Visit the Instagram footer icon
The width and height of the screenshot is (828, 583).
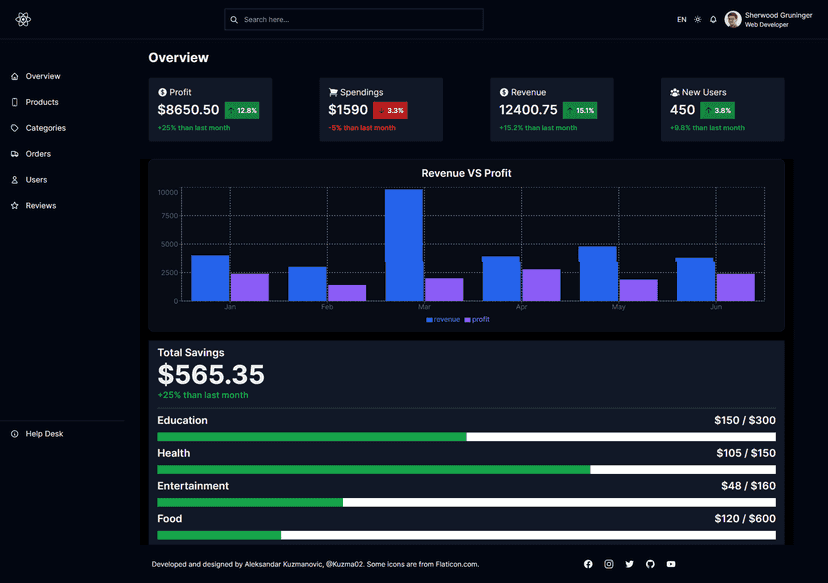[x=608, y=564]
